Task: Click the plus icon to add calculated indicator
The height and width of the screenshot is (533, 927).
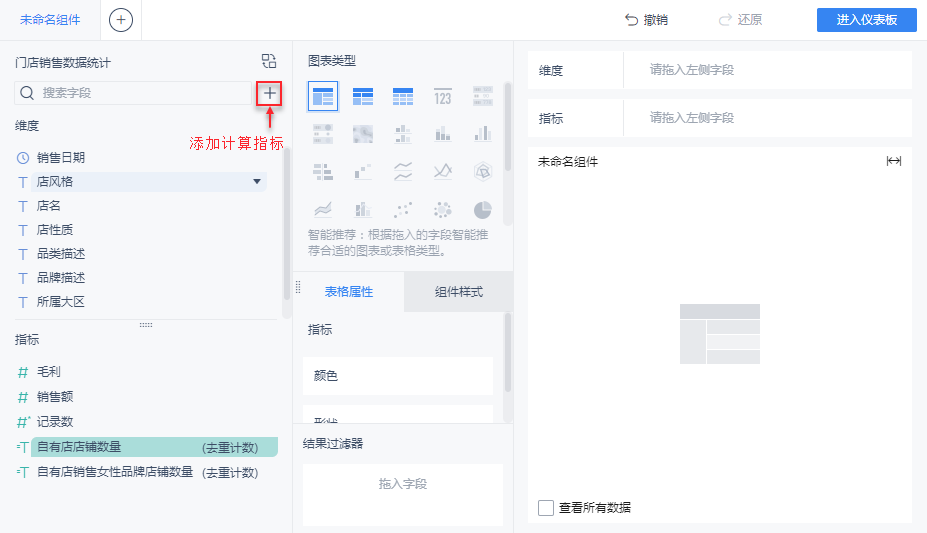Action: click(269, 93)
